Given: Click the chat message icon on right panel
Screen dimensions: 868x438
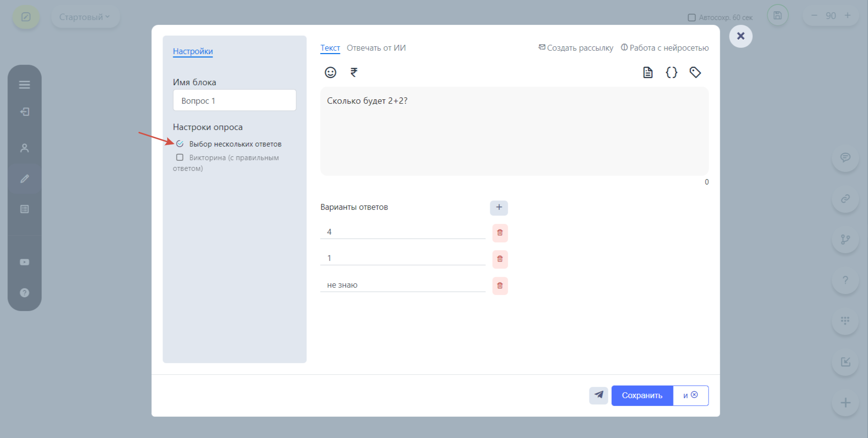Looking at the screenshot, I should pos(846,157).
